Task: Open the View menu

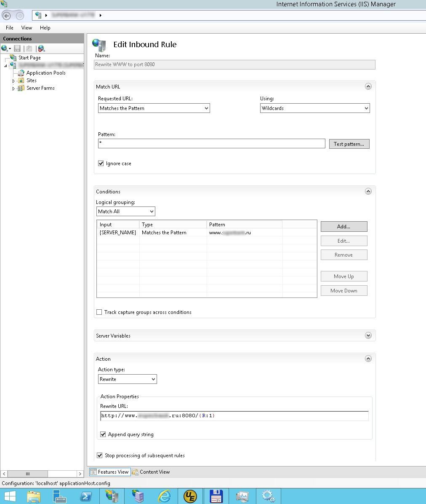Action: point(27,28)
